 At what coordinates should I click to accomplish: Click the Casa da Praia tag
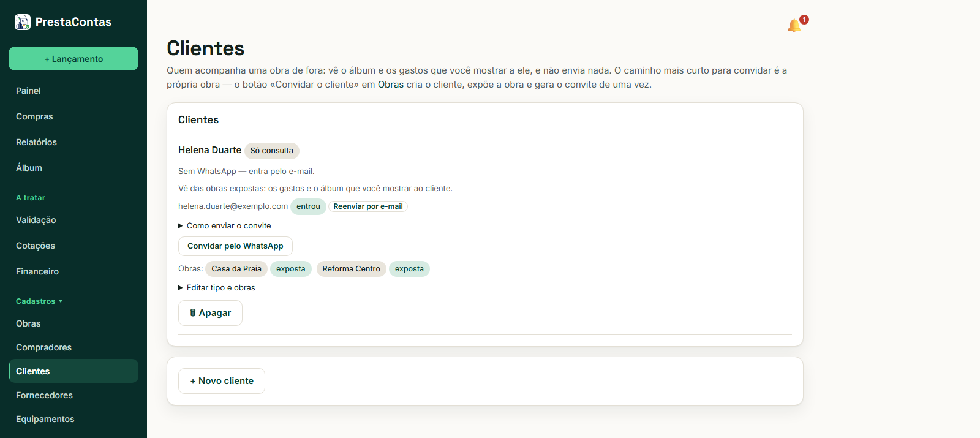click(236, 269)
